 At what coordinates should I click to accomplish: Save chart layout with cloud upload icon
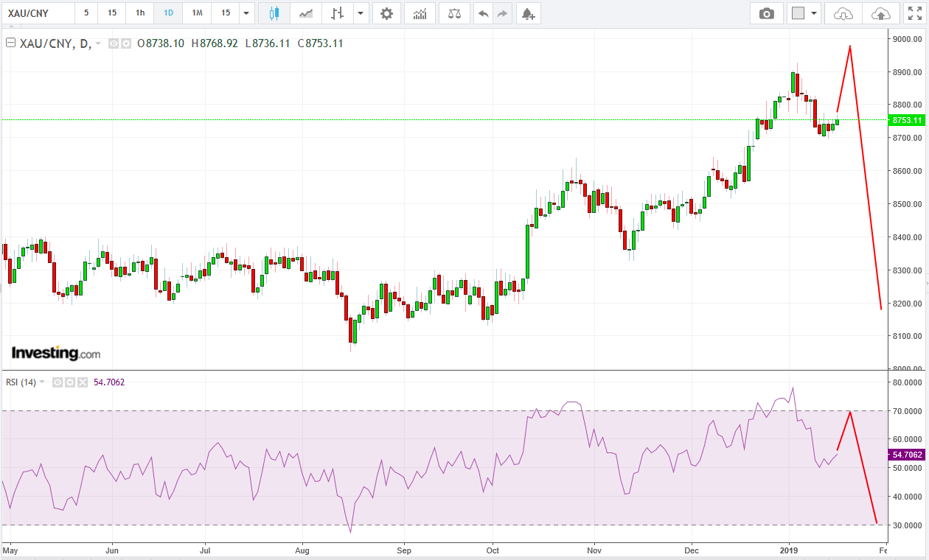[x=880, y=13]
